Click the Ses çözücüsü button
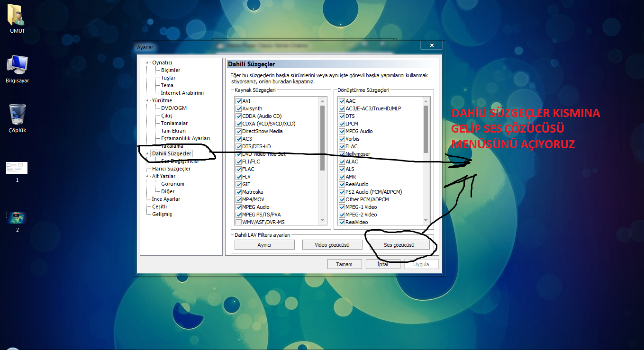 coord(399,245)
